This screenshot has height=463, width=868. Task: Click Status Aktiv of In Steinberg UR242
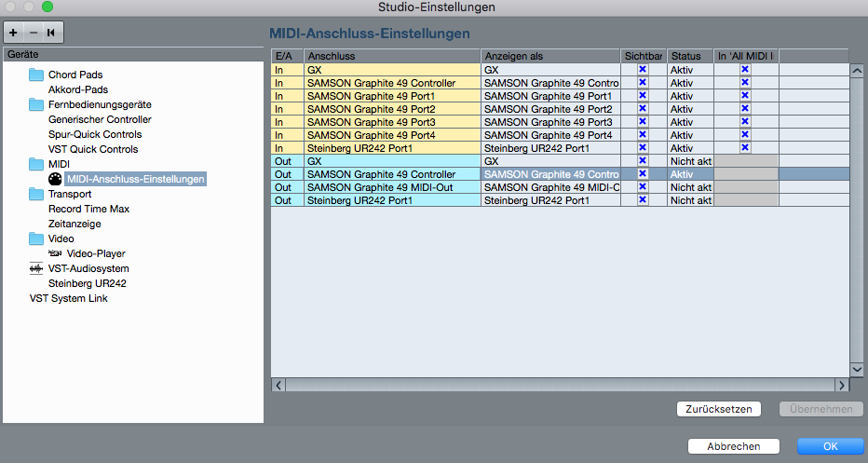coord(690,148)
